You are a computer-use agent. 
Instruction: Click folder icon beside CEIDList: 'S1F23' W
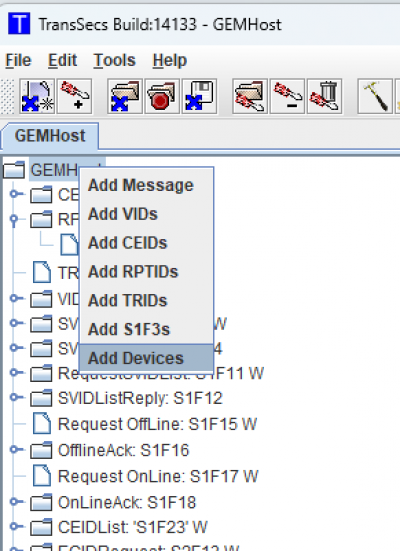point(41,527)
